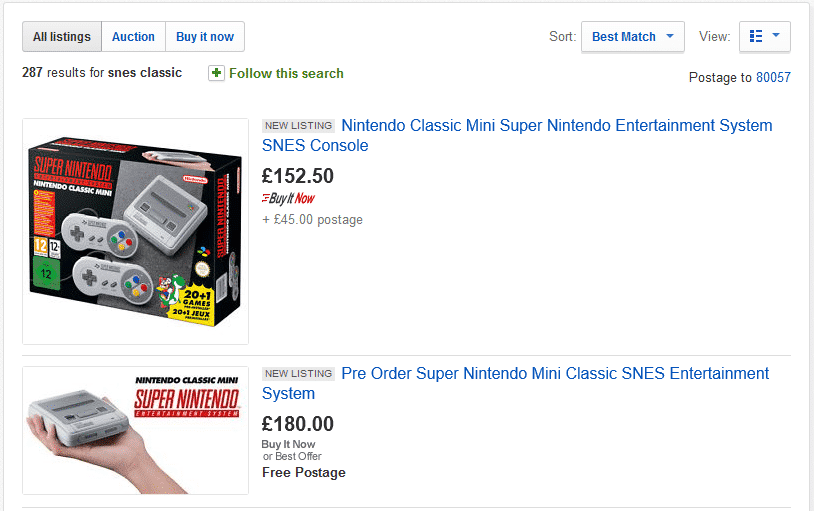Click the SNES Classic box thumbnail
The width and height of the screenshot is (814, 511).
(x=135, y=231)
